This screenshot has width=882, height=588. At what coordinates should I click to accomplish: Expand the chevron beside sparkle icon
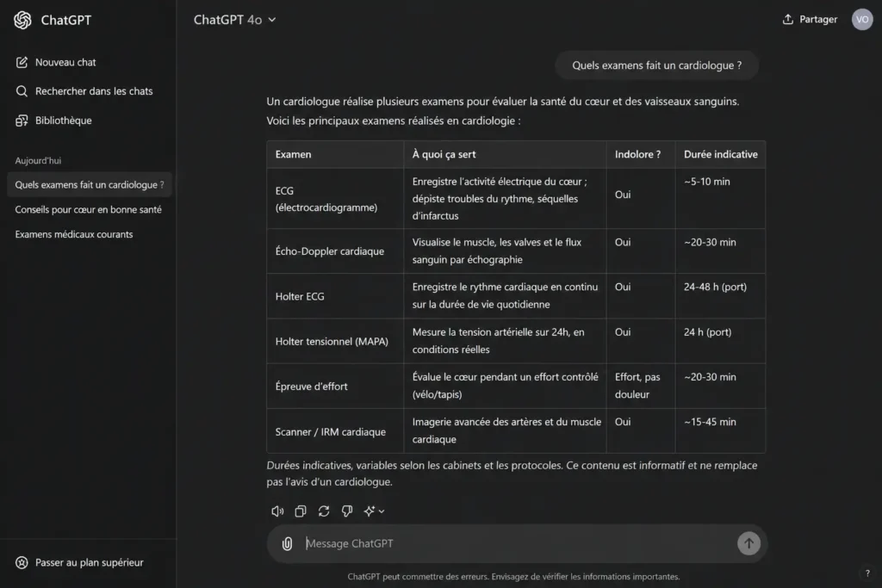pyautogui.click(x=382, y=511)
